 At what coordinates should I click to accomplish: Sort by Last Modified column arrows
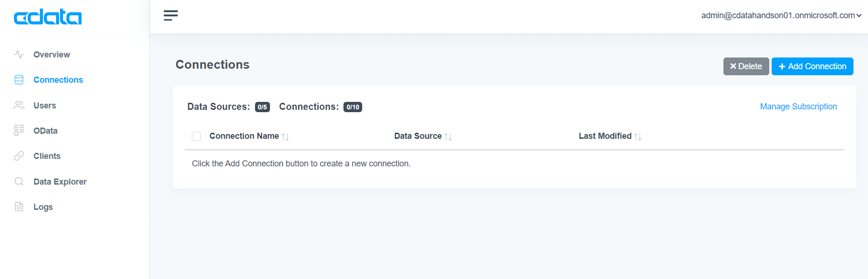click(638, 136)
